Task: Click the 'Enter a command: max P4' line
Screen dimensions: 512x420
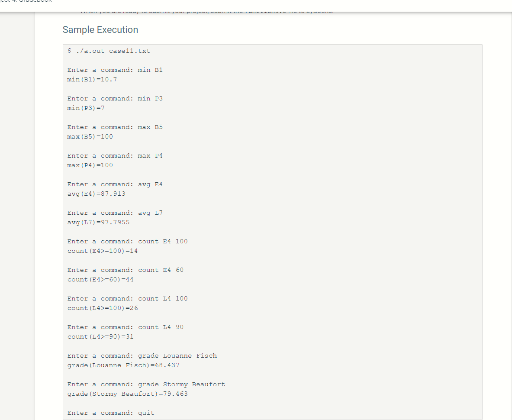Action: [x=115, y=156]
